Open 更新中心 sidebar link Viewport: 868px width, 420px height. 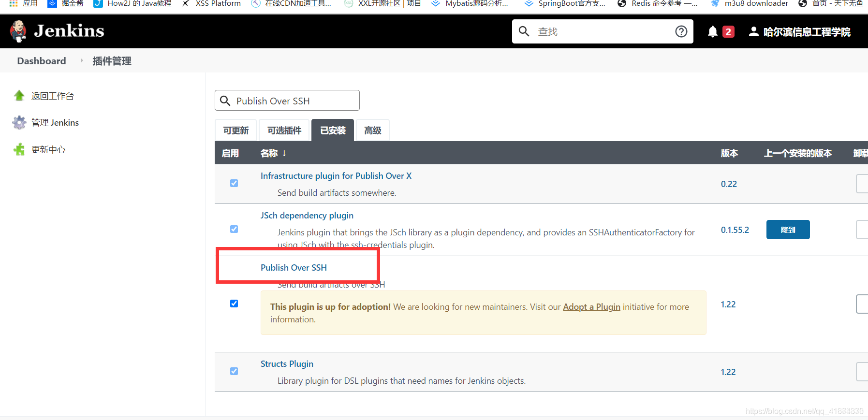click(48, 150)
